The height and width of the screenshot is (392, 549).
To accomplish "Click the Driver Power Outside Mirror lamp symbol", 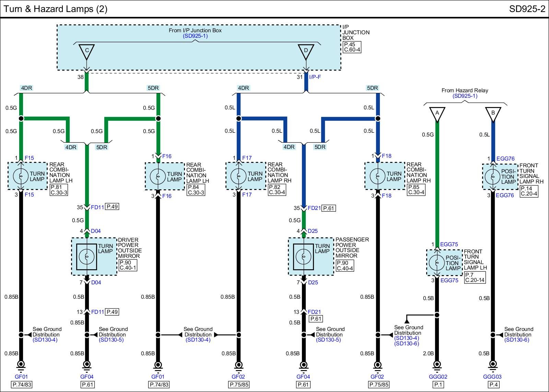I will 87,257.
